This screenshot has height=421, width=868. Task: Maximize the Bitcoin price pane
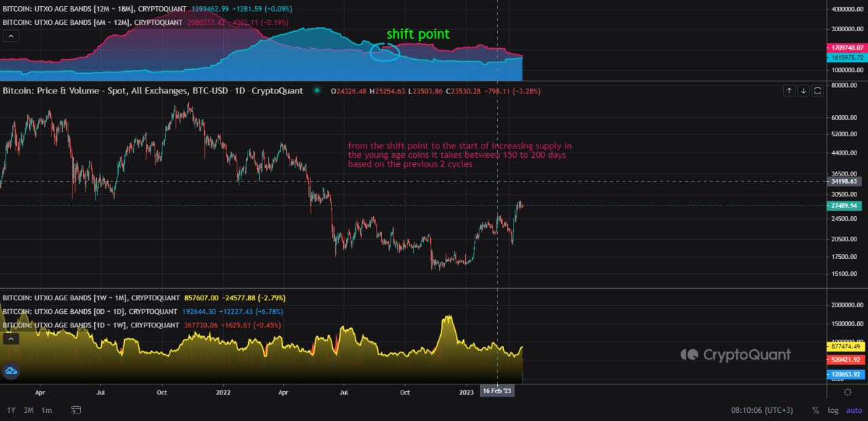click(x=817, y=90)
